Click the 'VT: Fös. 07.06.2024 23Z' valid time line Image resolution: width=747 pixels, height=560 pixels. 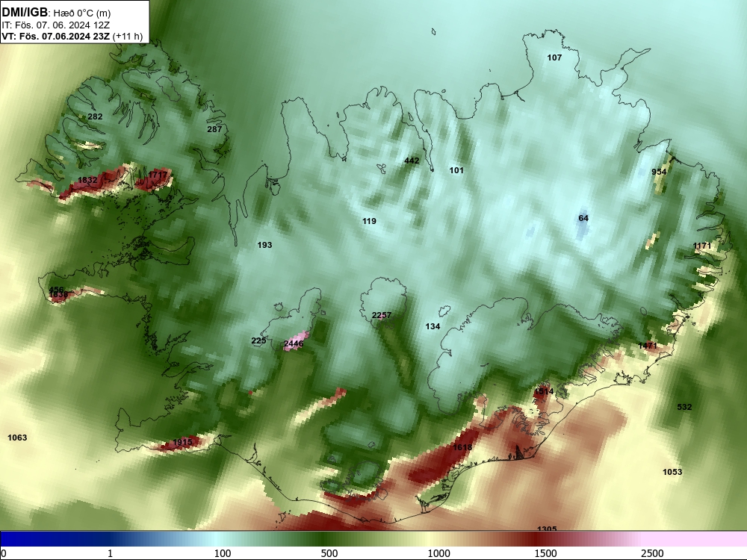coord(56,36)
